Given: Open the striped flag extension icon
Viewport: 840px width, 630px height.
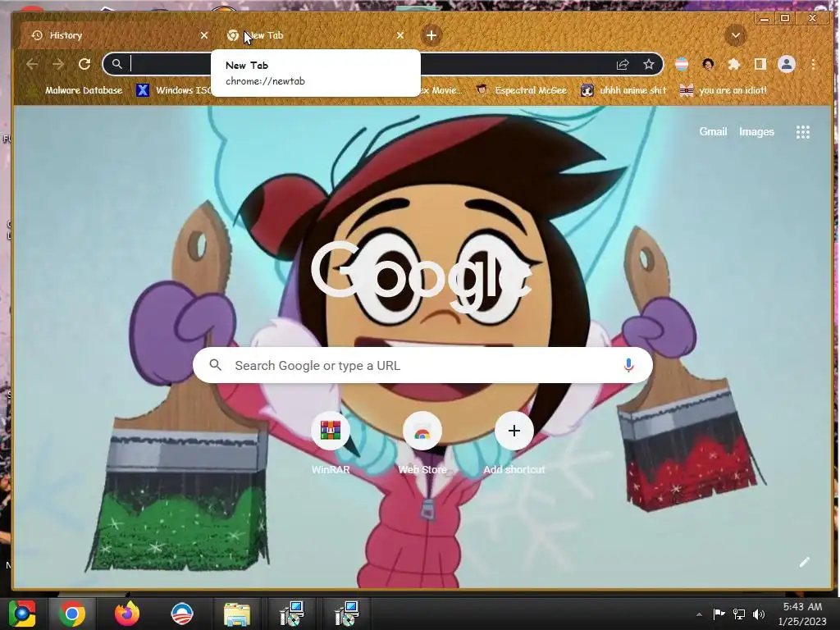Looking at the screenshot, I should point(682,64).
